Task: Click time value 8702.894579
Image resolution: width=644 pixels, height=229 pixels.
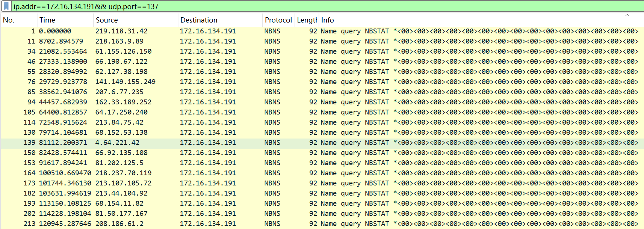Action: coord(61,41)
